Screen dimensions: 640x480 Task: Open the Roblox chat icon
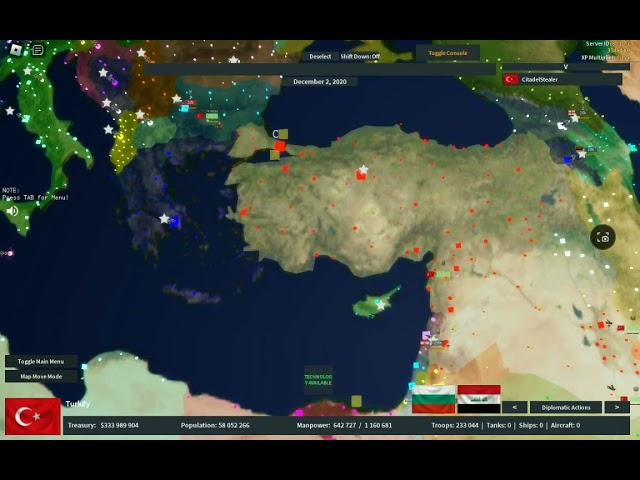point(38,50)
